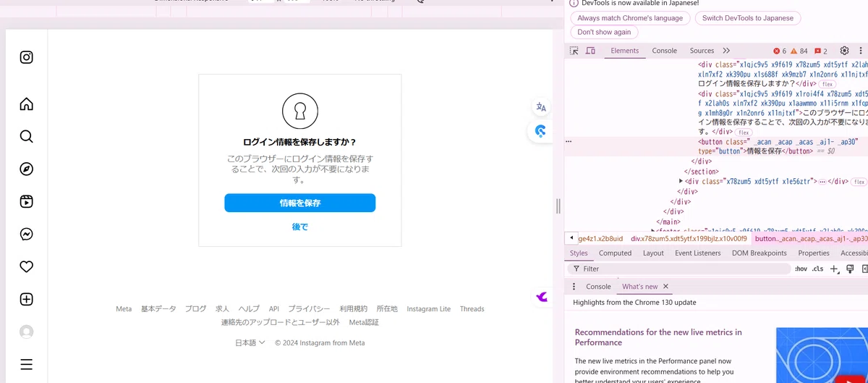Image resolution: width=868 pixels, height=383 pixels.
Task: Click the warnings counter 84
Action: (799, 51)
